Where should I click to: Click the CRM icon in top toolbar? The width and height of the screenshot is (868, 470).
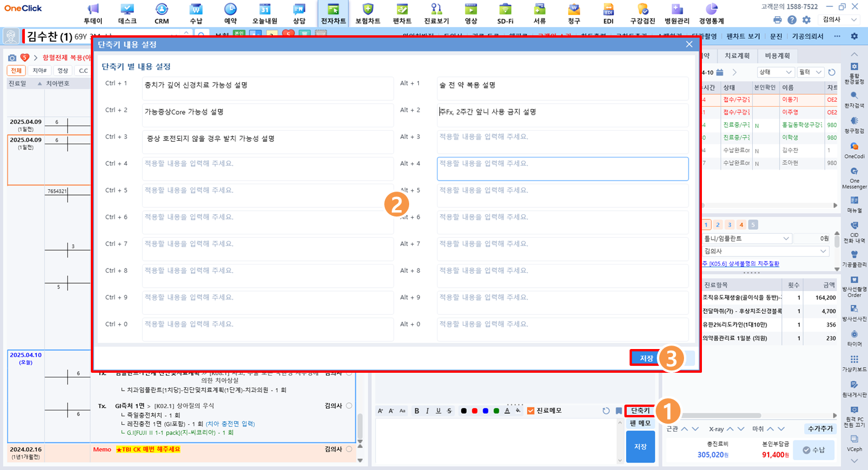point(162,13)
